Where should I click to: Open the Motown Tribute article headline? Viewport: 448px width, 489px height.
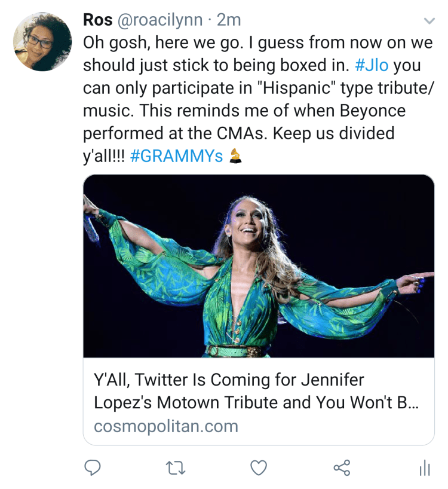click(256, 391)
